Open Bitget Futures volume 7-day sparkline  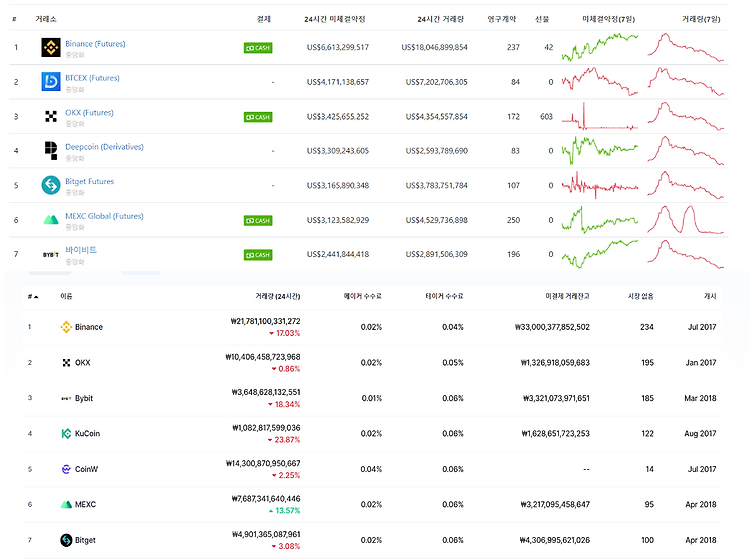click(685, 185)
